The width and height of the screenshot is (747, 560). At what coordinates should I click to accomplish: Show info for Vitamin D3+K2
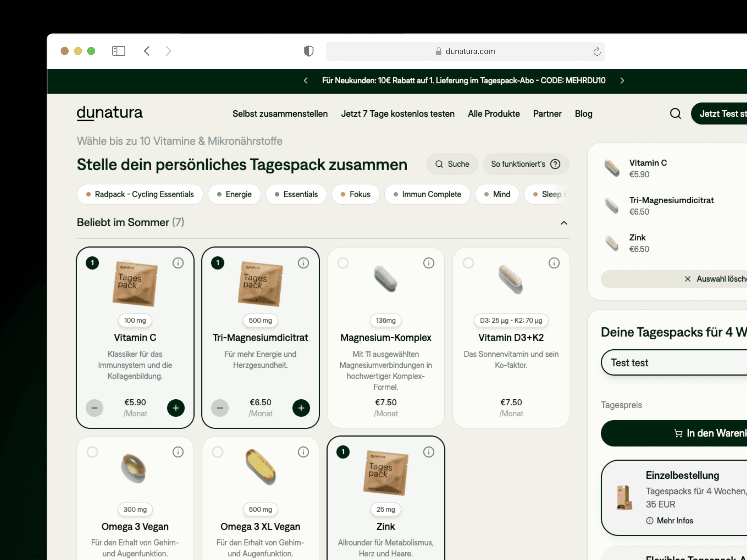[x=554, y=263]
